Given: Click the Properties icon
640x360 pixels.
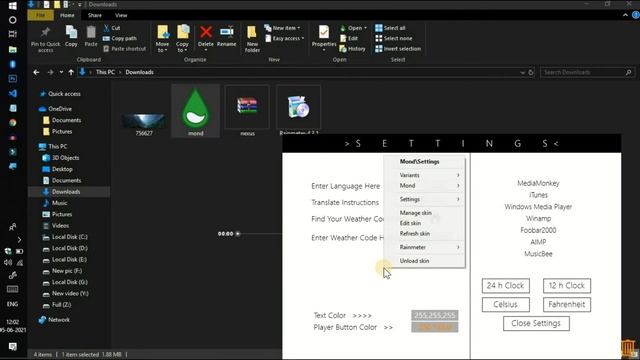Looking at the screenshot, I should tap(324, 33).
